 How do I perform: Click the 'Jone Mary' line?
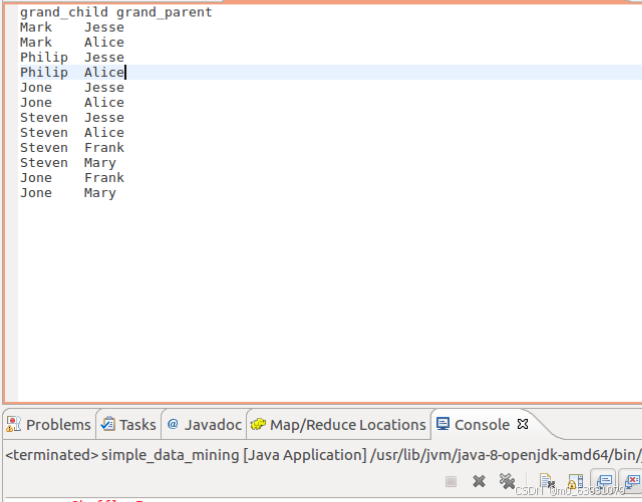[x=68, y=193]
